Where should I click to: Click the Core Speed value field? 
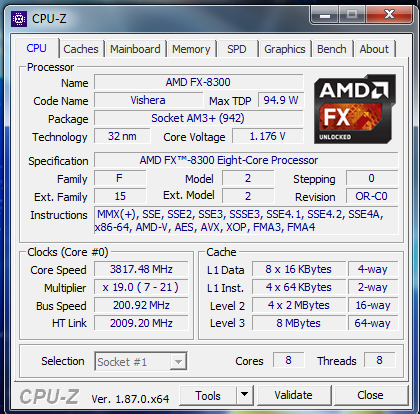point(141,269)
